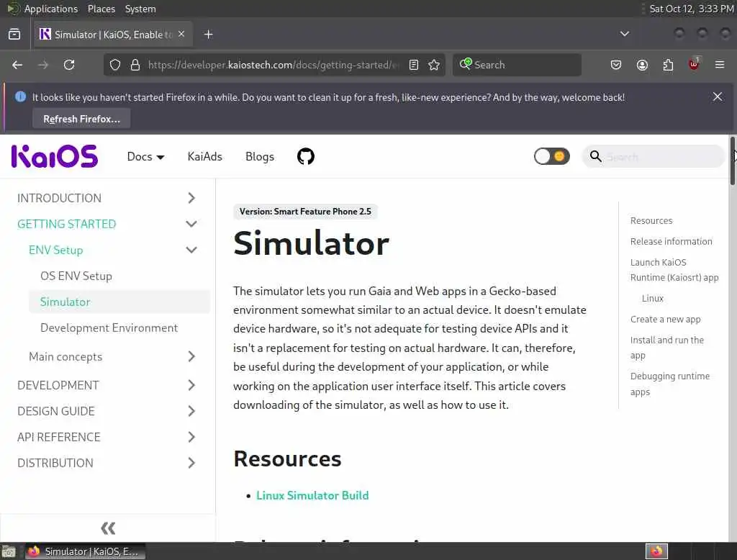
Task: Click the Firefox workspace switcher thumbnail
Action: 656,551
